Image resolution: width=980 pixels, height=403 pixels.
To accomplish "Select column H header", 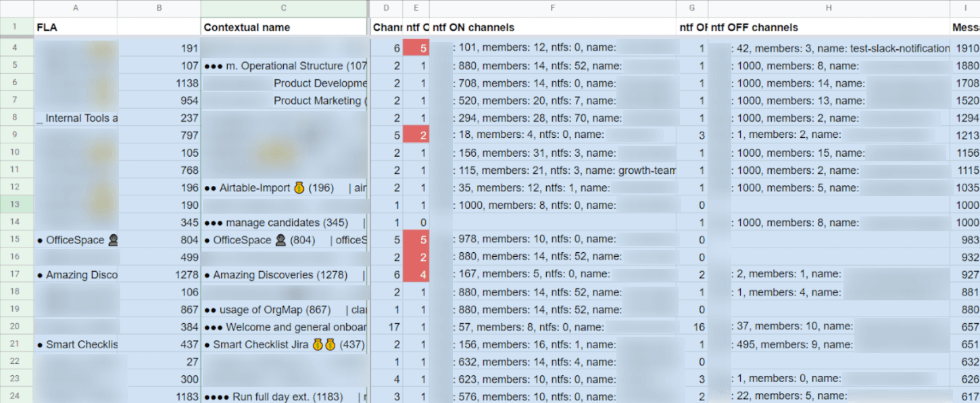I will tap(829, 8).
